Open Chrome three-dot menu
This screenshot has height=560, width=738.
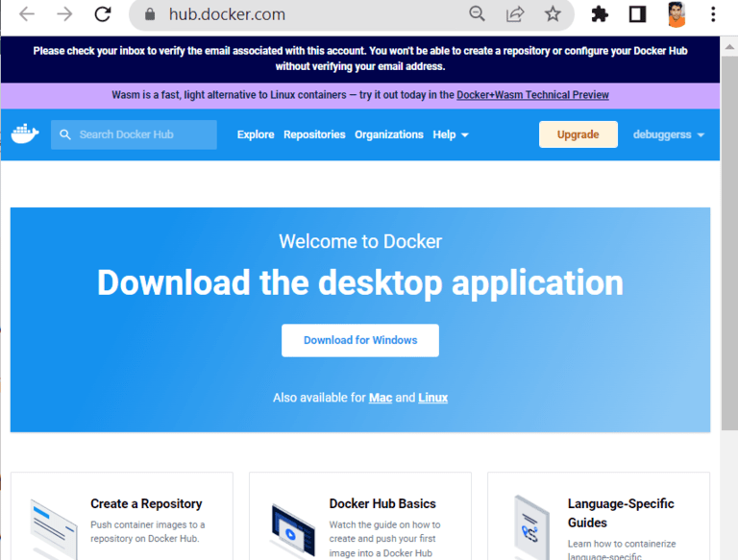[x=713, y=14]
